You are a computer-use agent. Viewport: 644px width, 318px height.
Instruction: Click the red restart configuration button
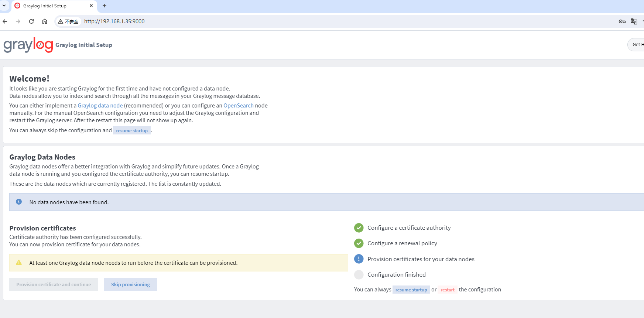pos(448,290)
